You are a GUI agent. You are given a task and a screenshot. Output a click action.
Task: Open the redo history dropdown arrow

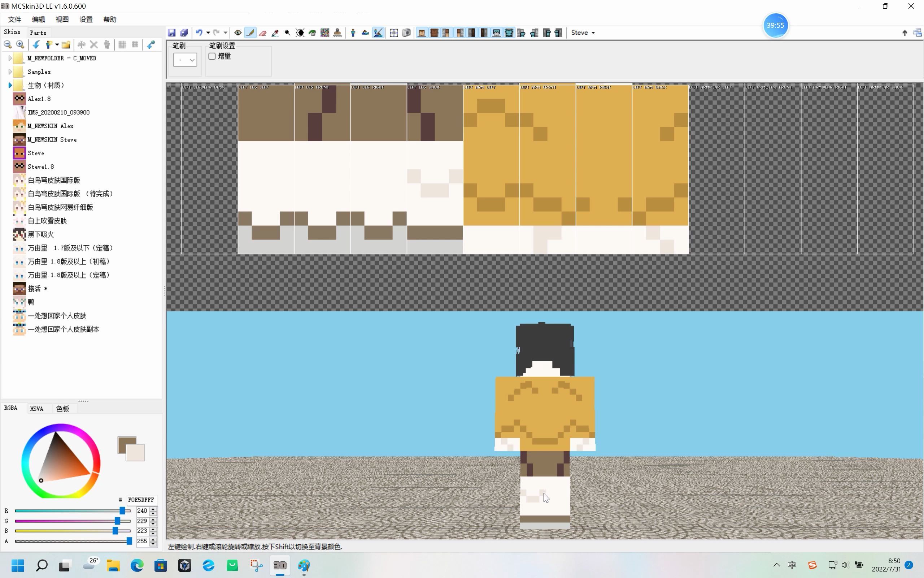tap(226, 33)
